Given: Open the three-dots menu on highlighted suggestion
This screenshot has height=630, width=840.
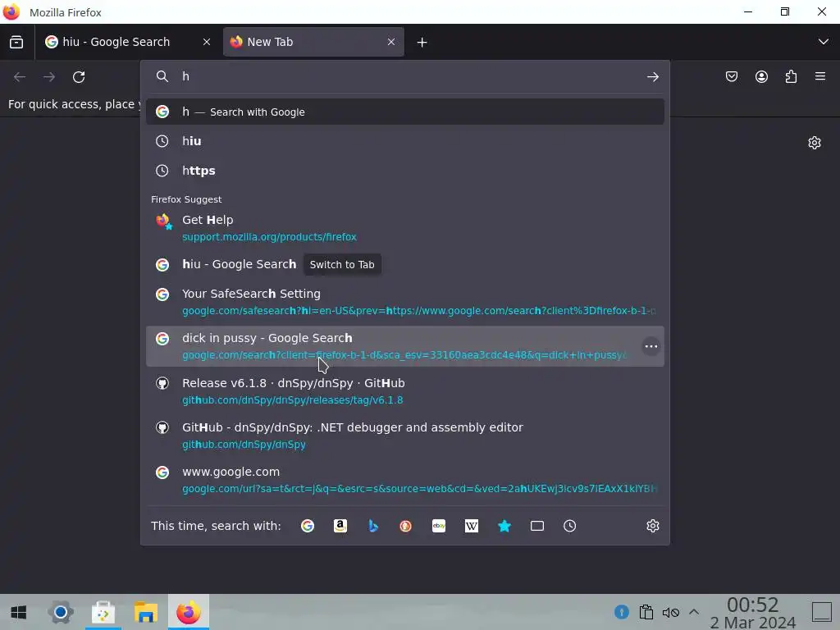Looking at the screenshot, I should click(x=651, y=347).
